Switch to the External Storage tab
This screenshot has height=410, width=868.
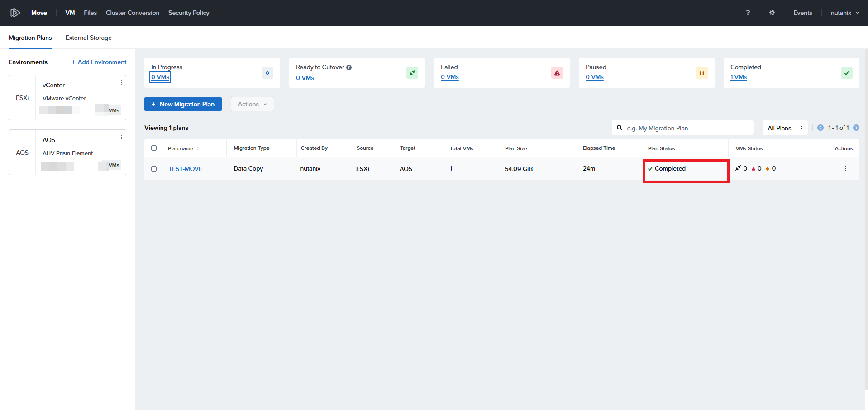tap(89, 38)
